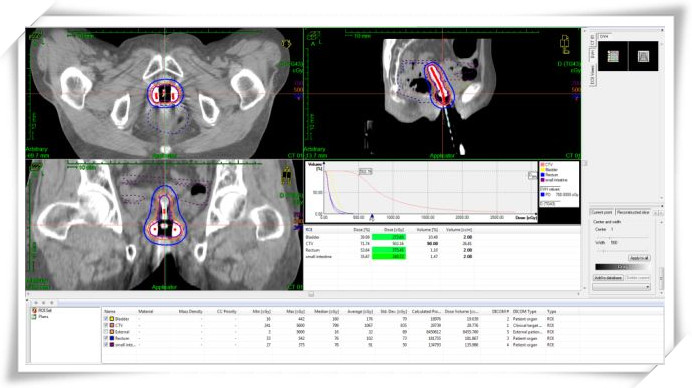
Task: Click the PD marker on the DVH dose axis
Action: point(372,217)
